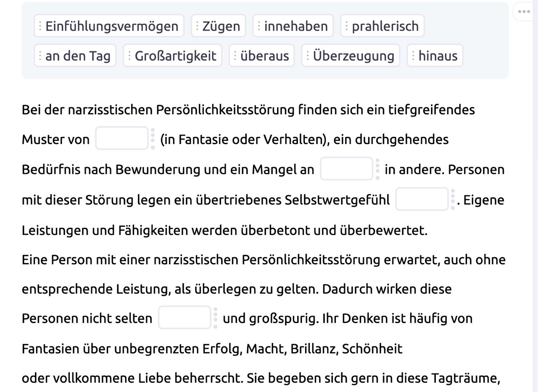
Task: Click drag handle dots on Einfühlungsvermögen chip
Action: [40, 26]
